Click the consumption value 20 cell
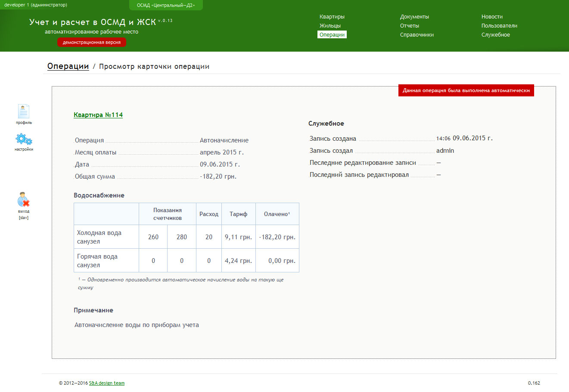 [x=209, y=237]
